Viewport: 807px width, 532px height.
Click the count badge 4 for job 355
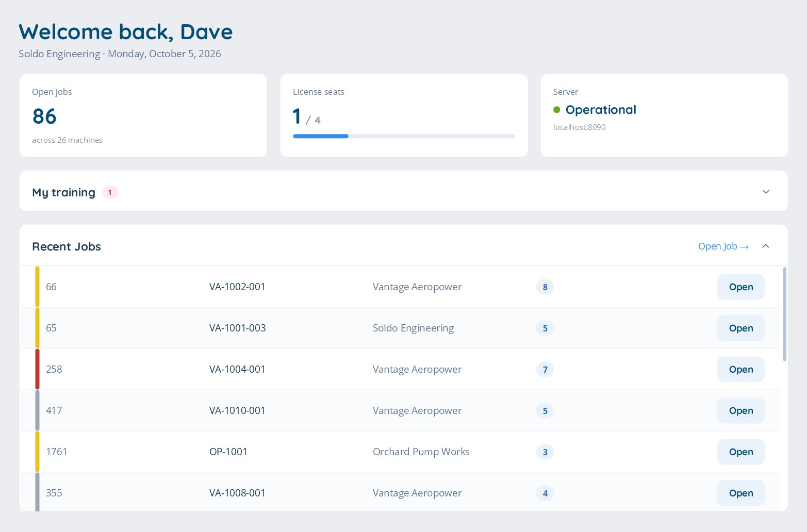click(x=545, y=493)
